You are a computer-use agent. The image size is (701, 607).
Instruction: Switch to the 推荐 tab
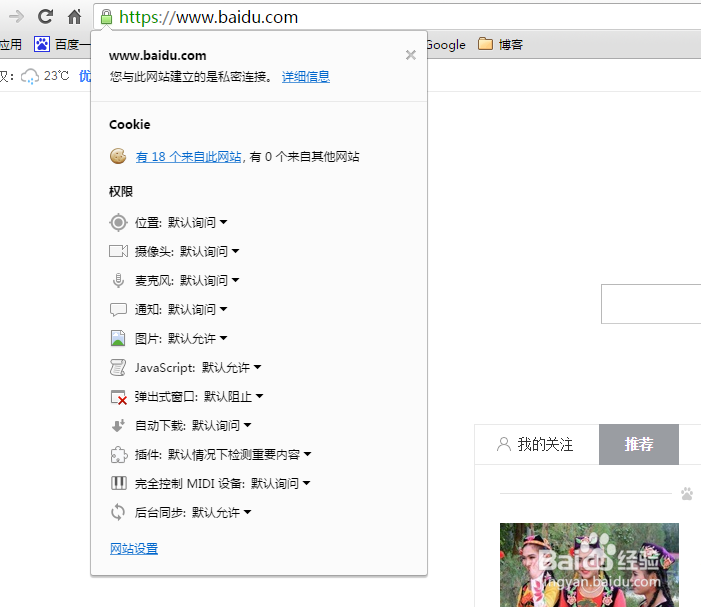(x=639, y=444)
